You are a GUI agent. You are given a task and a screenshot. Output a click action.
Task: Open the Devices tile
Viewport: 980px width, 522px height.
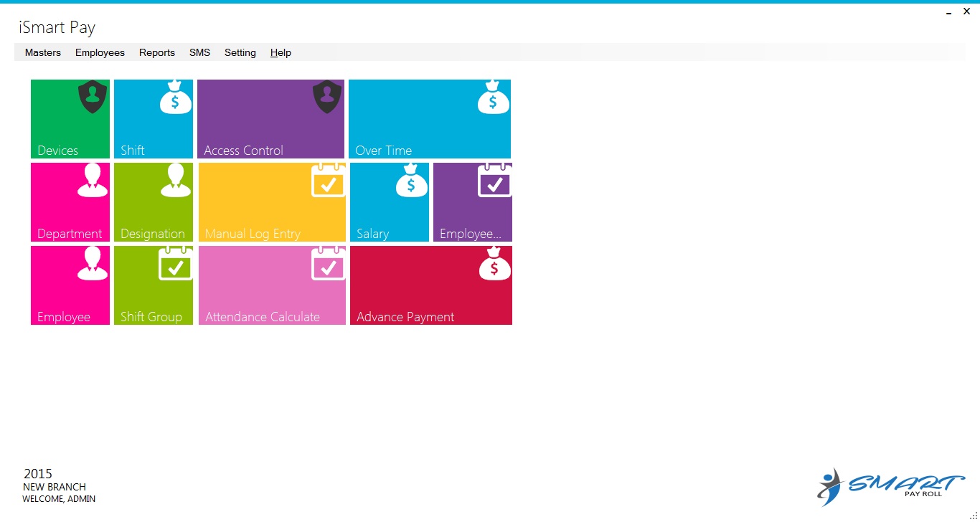tap(70, 119)
